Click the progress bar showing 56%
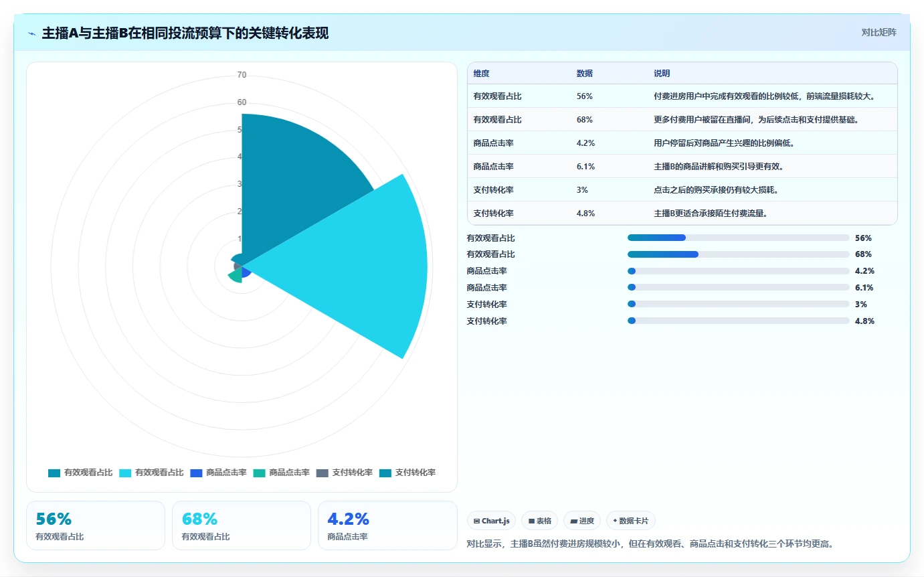This screenshot has width=924, height=577. pyautogui.click(x=738, y=238)
